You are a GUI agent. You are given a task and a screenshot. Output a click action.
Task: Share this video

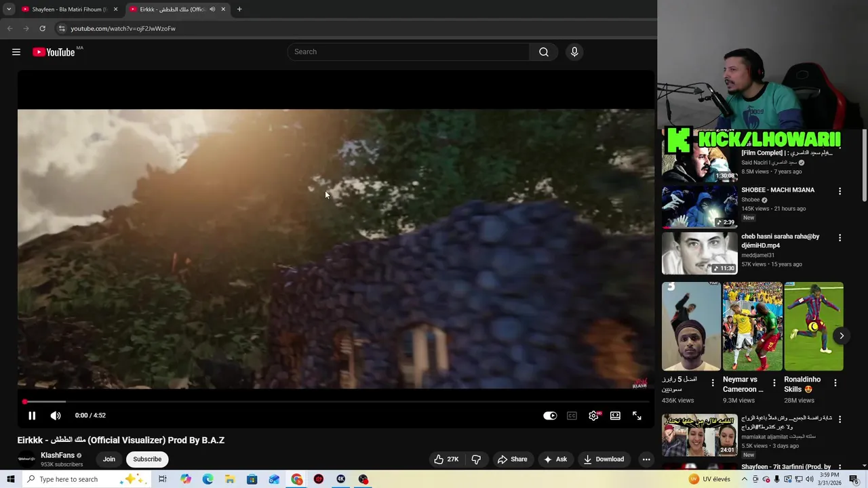[x=512, y=459]
